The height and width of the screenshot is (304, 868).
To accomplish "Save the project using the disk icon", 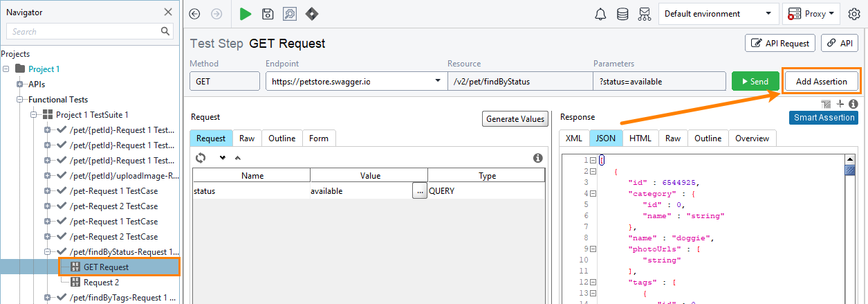I will [268, 14].
